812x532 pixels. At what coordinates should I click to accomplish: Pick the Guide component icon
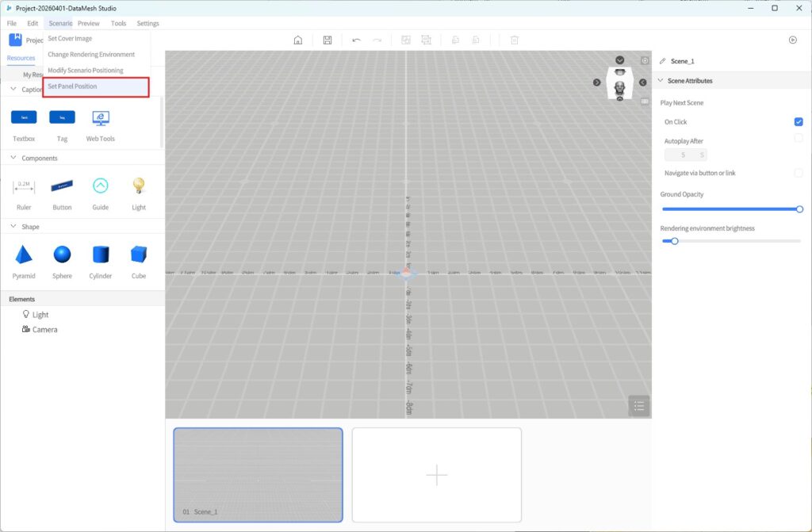click(100, 186)
